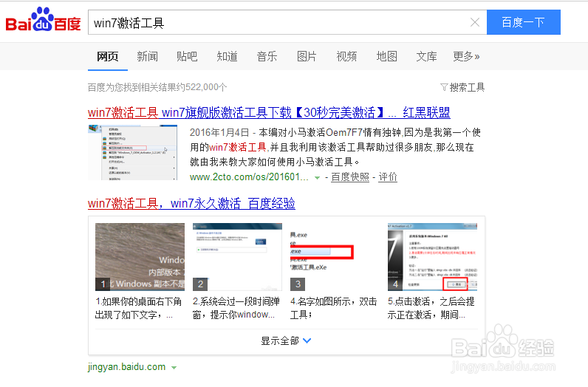Clear the search box with X icon
The image size is (588, 387).
point(475,22)
